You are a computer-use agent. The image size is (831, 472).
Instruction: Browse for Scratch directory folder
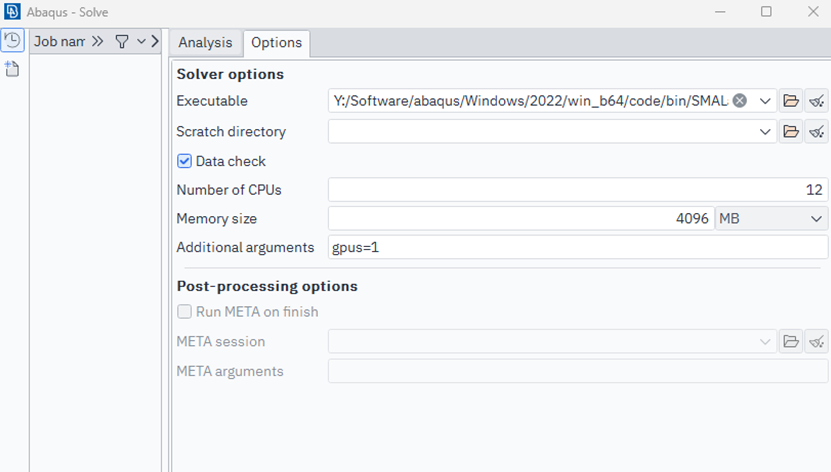791,131
